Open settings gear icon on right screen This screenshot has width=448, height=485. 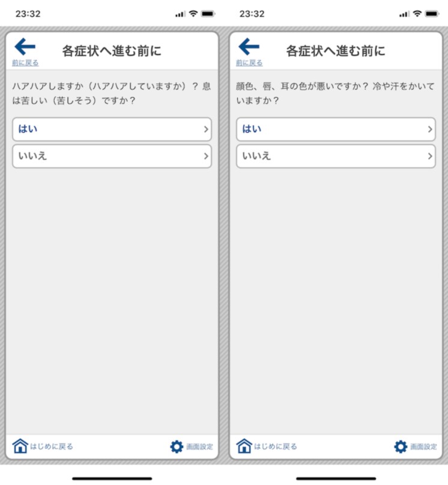[x=401, y=447]
